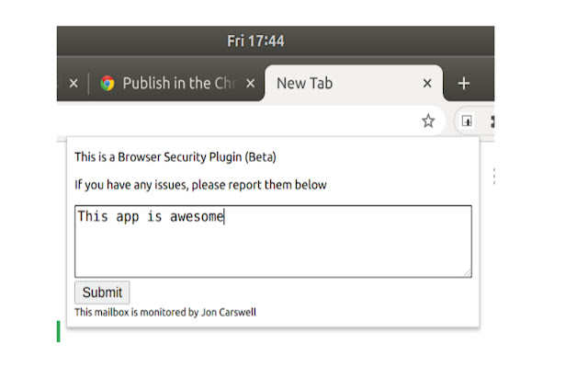Close the leftmost partially visible tab
The width and height of the screenshot is (588, 368).
(73, 83)
